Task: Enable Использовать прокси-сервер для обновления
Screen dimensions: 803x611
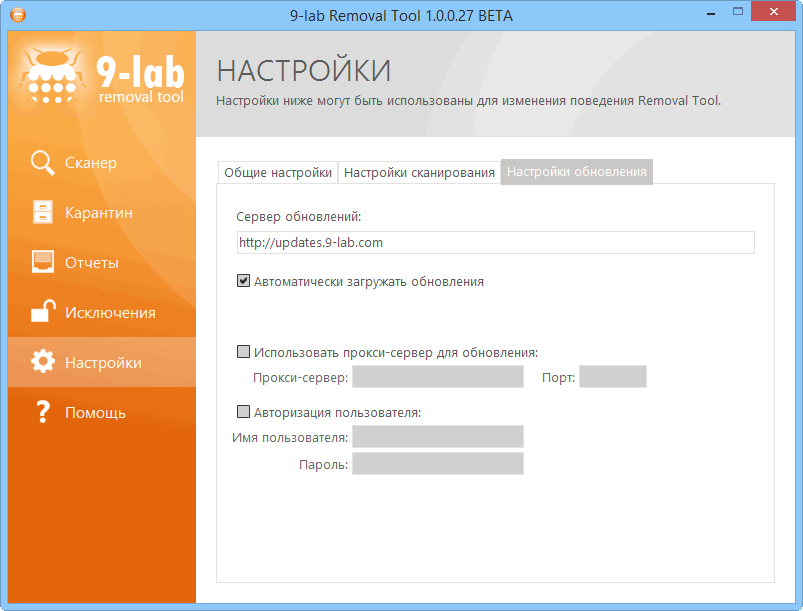Action: click(x=243, y=351)
